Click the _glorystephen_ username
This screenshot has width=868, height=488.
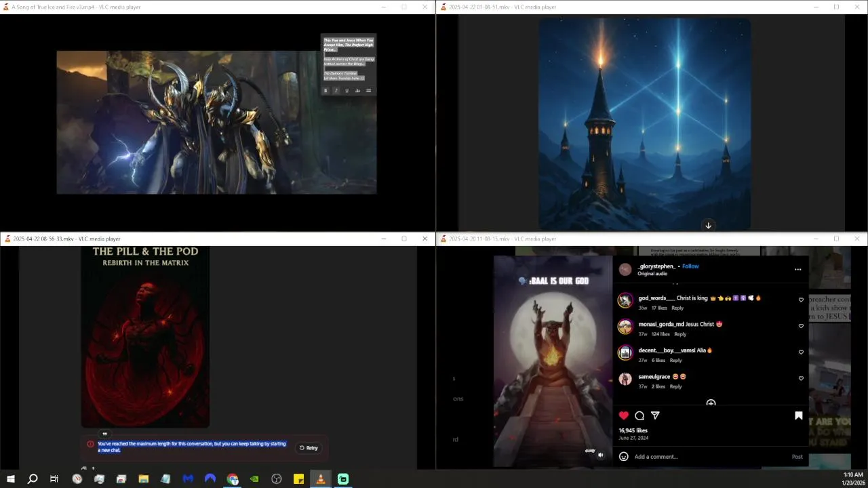[x=657, y=266]
